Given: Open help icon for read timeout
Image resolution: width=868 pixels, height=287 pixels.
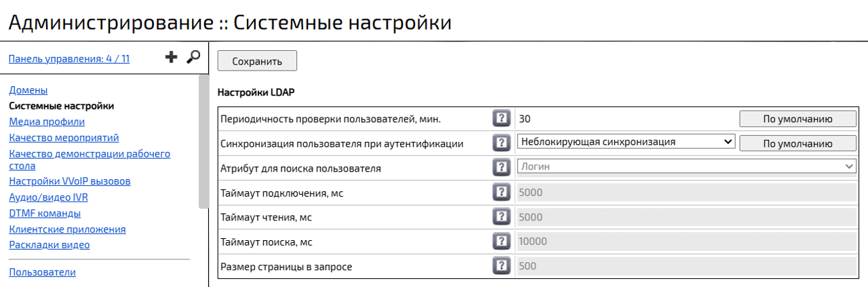Looking at the screenshot, I should point(500,216).
